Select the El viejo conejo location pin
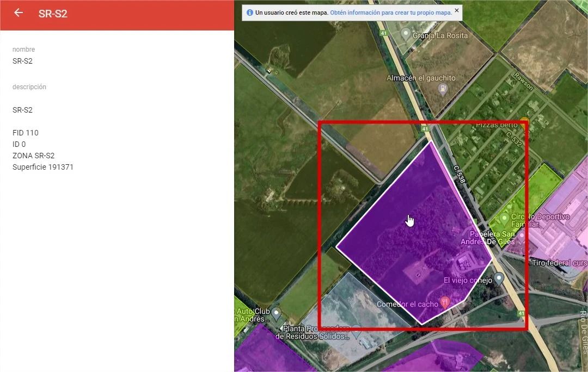Screen dimensions: 588x372 (498, 278)
